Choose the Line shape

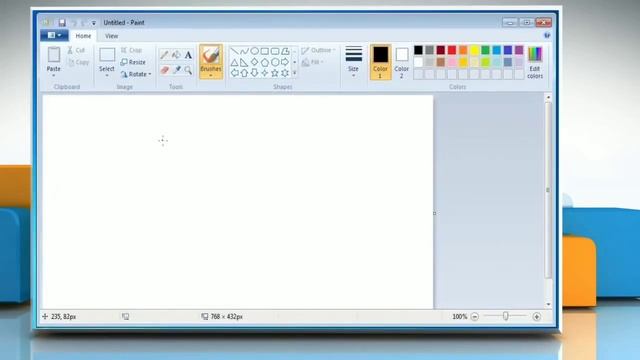[x=234, y=51]
